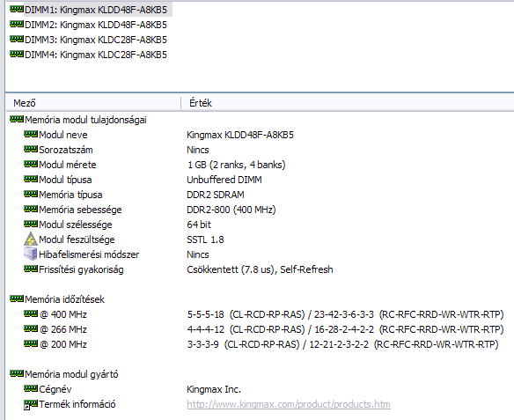
Task: Click the Modul szélessége row icon
Action: pyautogui.click(x=31, y=224)
